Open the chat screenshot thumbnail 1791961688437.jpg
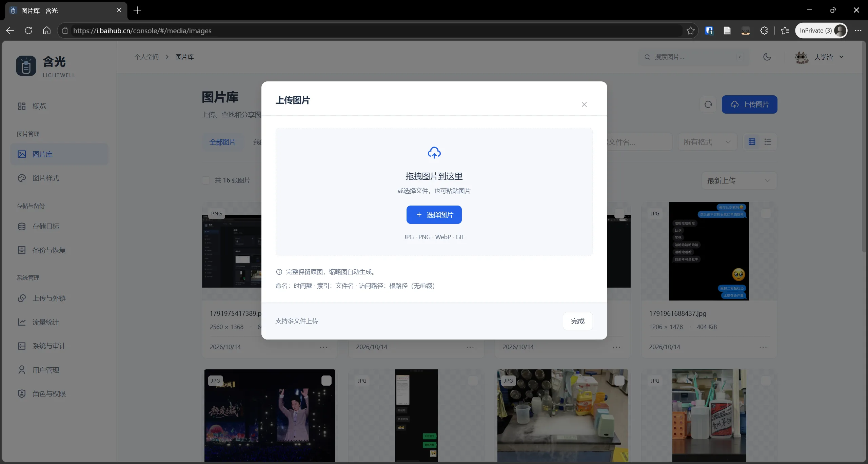 (x=709, y=251)
